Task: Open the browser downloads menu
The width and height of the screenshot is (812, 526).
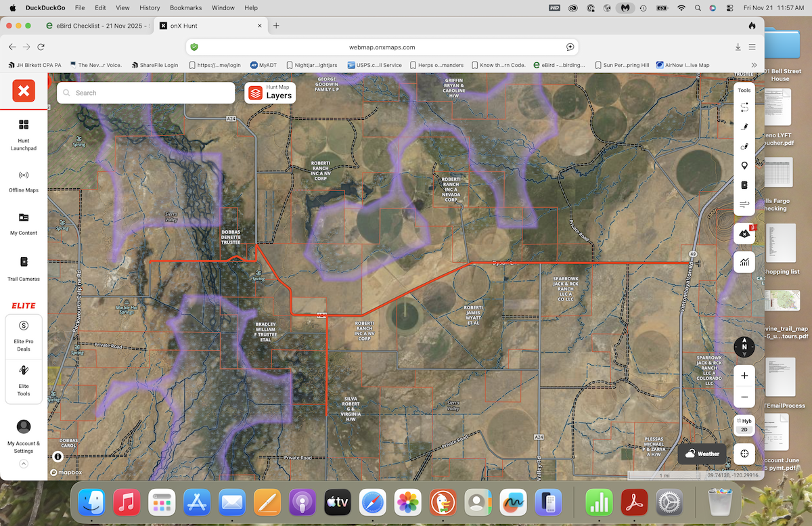Action: 738,47
